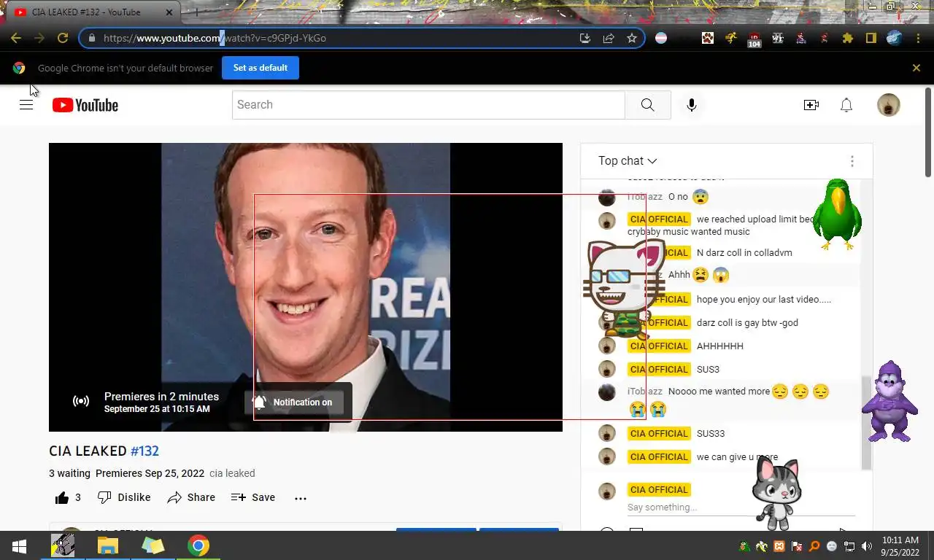Click 'Premieres in 2 minutes' text

point(161,397)
